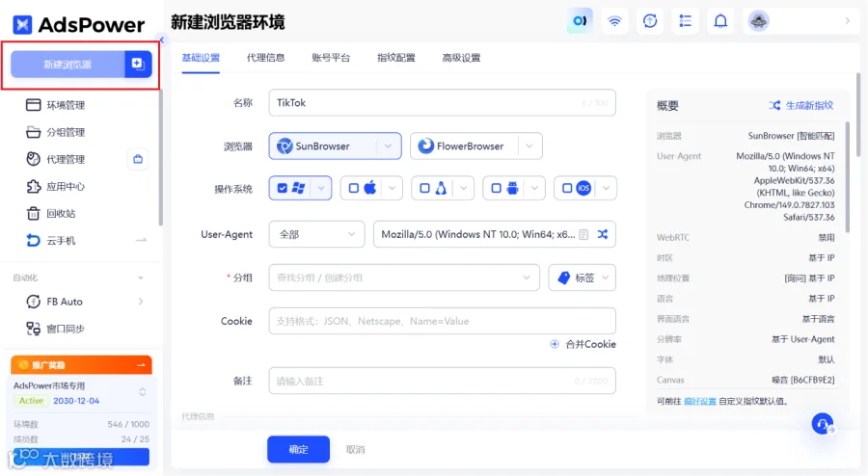Select the FlowerBrowser option
This screenshot has width=868, height=476.
pyautogui.click(x=464, y=145)
